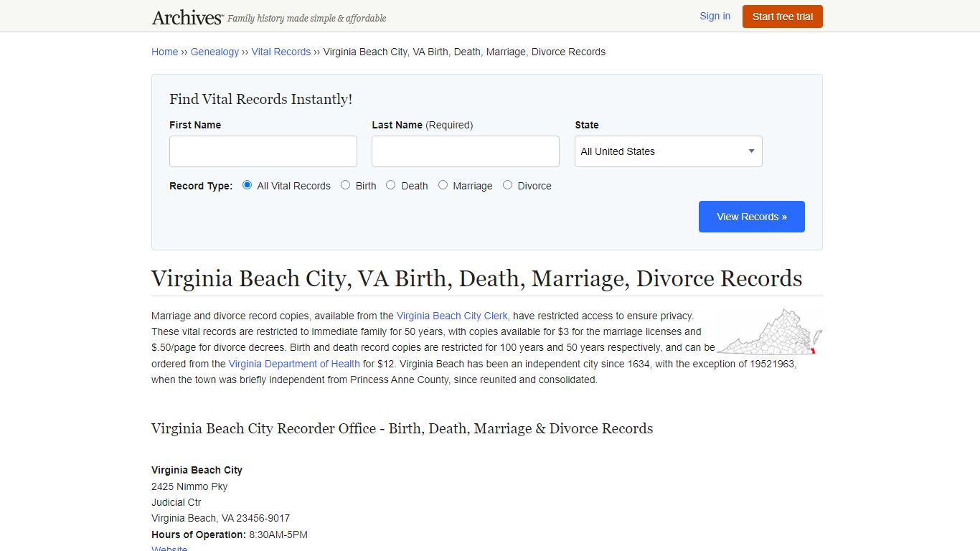Focus the Last Name input field
The width and height of the screenshot is (980, 551).
(466, 151)
